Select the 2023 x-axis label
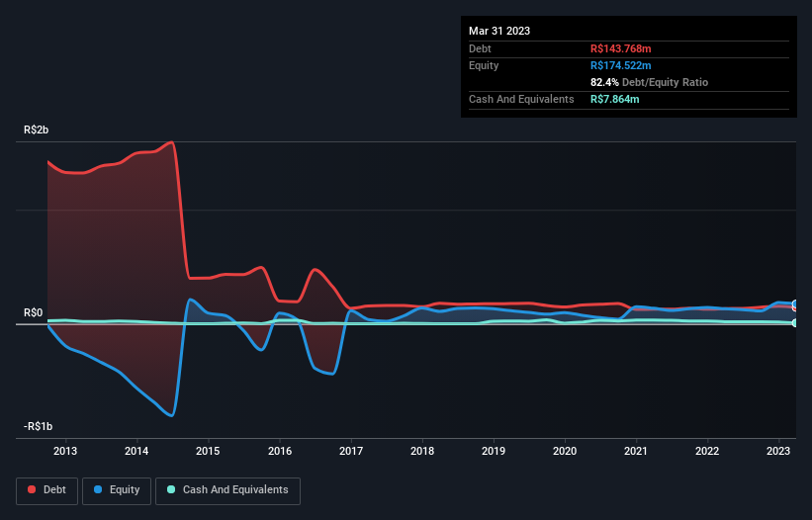This screenshot has height=520, width=812. click(778, 451)
